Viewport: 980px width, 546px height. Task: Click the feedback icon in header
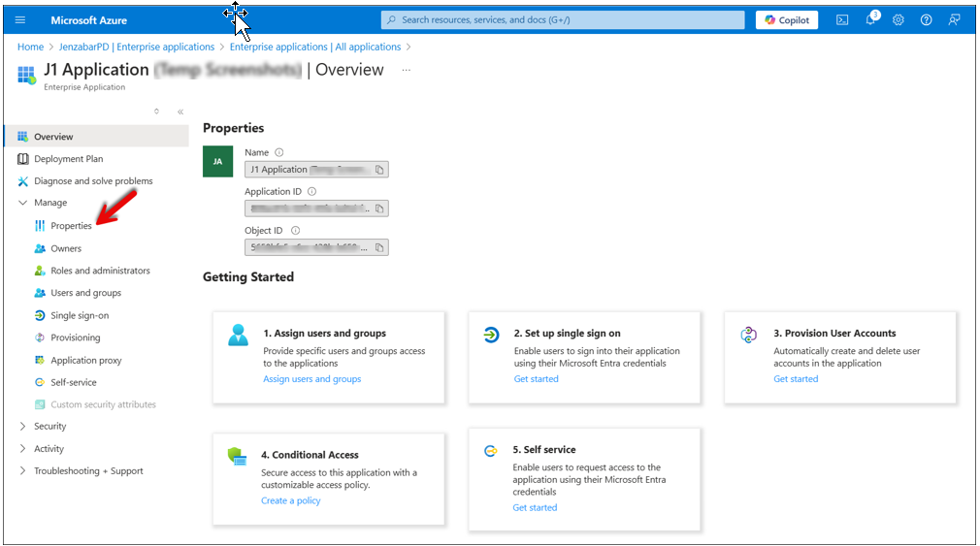click(955, 20)
